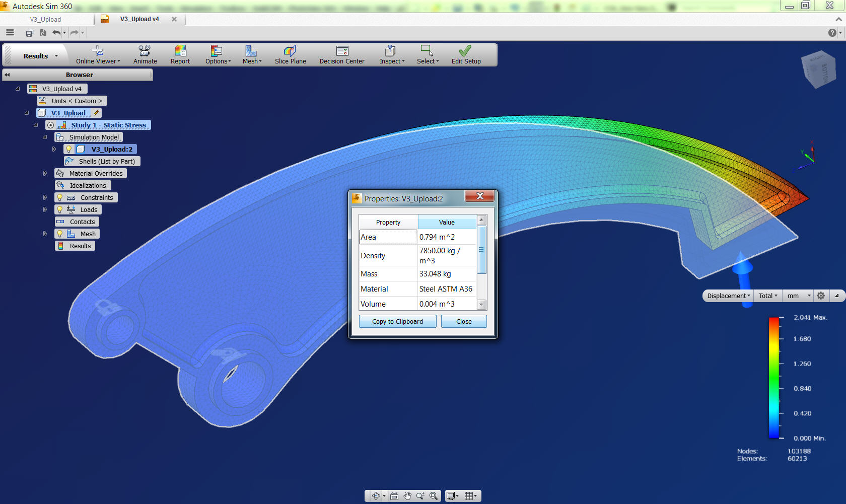This screenshot has width=846, height=504.
Task: Click the ViewCube in the corner
Action: point(819,69)
